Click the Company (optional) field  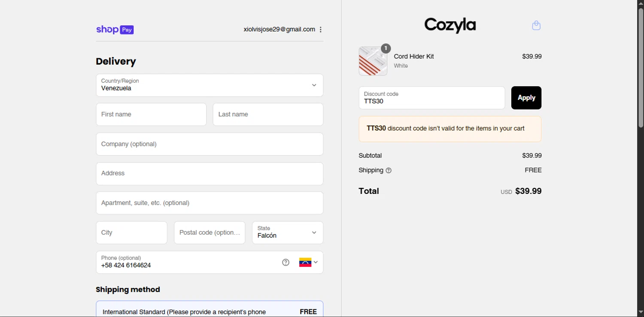[210, 144]
